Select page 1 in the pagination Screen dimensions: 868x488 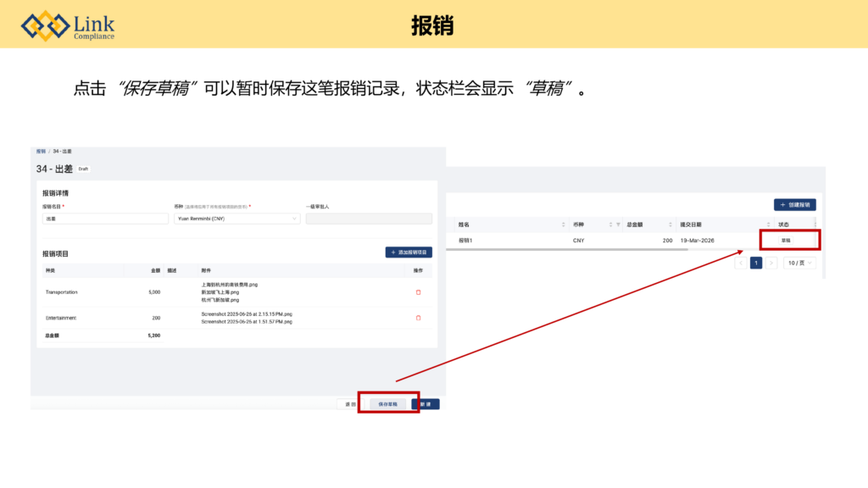point(755,263)
